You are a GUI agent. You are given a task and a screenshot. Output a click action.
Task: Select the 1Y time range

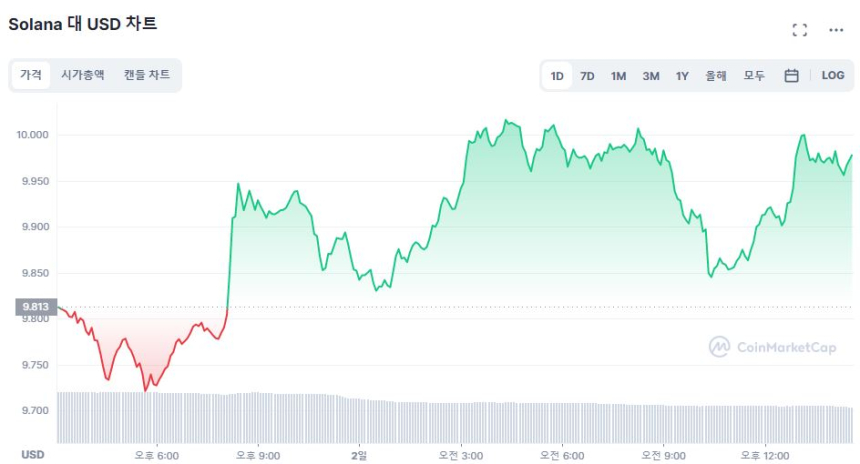[x=682, y=76]
